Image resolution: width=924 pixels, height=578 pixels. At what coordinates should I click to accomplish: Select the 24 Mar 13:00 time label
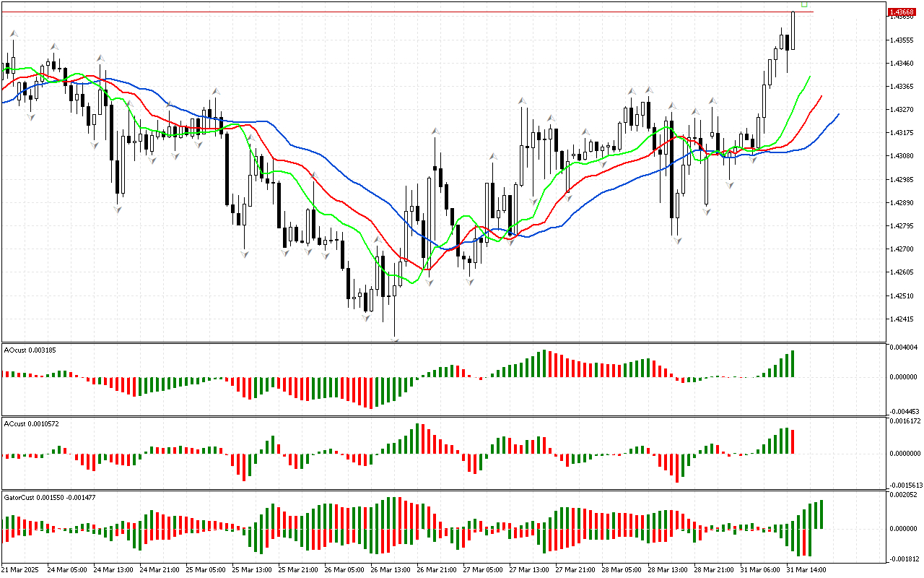pyautogui.click(x=113, y=569)
